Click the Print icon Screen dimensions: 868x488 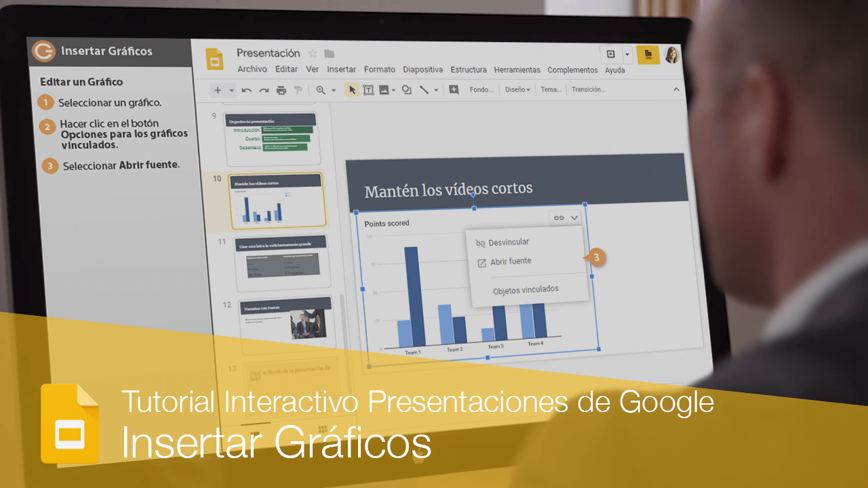[281, 90]
